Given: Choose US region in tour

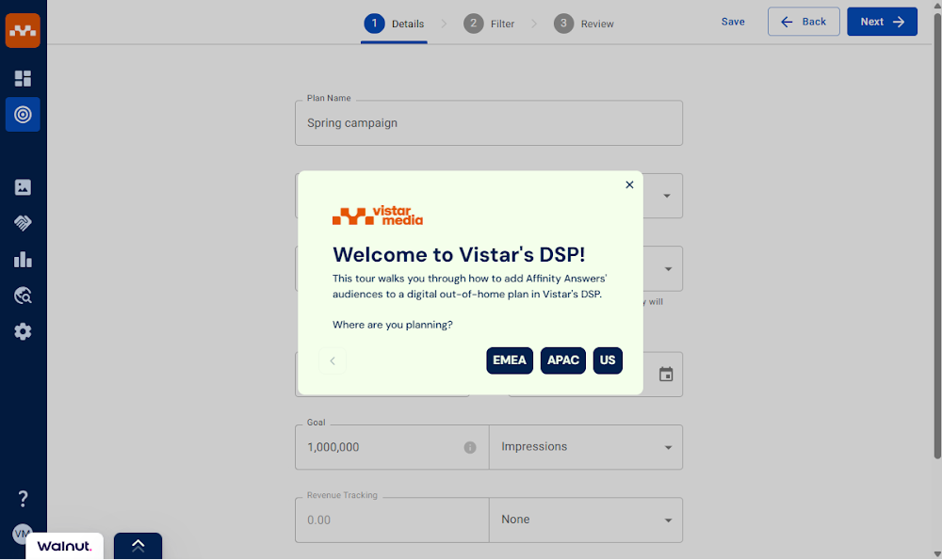Looking at the screenshot, I should coord(608,360).
